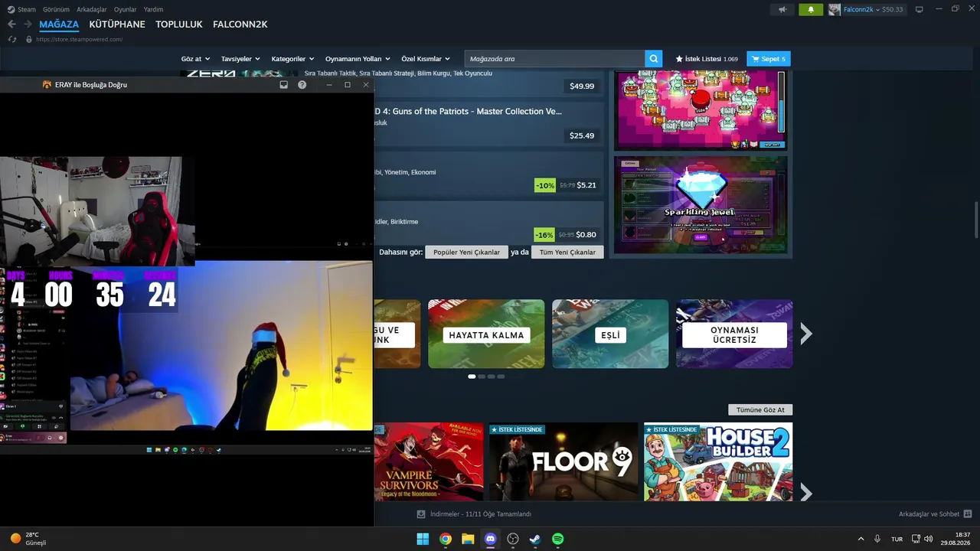
Task: Open the Sparkling Jewel screenshot thumbnail
Action: point(701,205)
